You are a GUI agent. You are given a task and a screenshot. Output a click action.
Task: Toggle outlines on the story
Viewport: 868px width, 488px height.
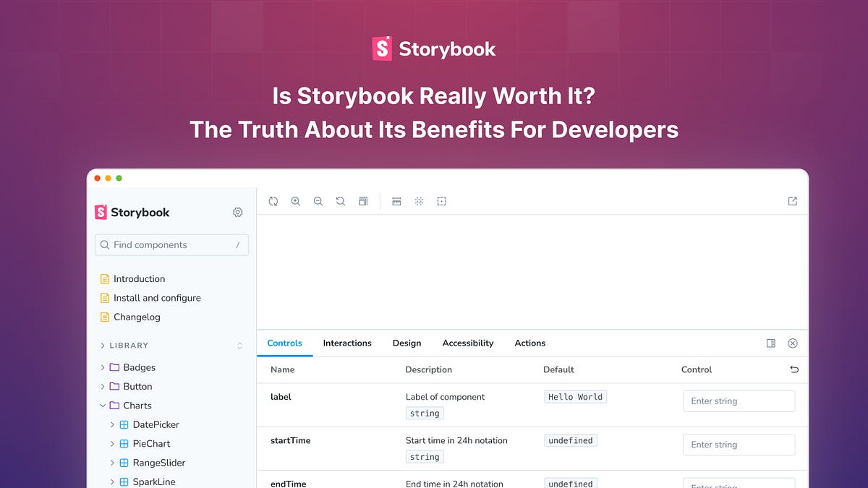click(442, 201)
